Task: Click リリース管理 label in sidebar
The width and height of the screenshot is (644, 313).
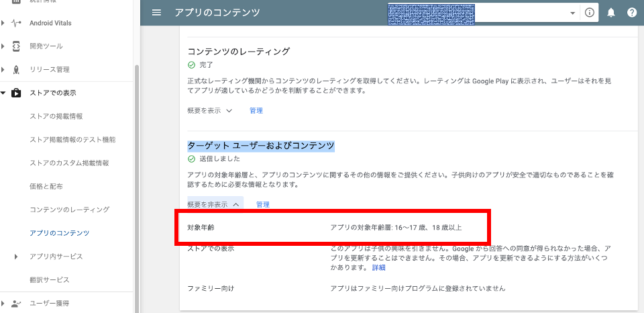Action: click(x=50, y=69)
